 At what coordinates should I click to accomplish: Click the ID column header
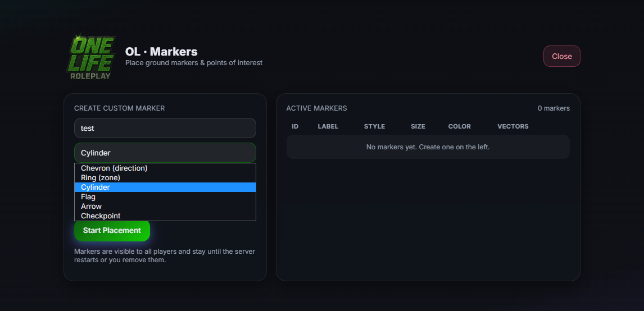295,126
